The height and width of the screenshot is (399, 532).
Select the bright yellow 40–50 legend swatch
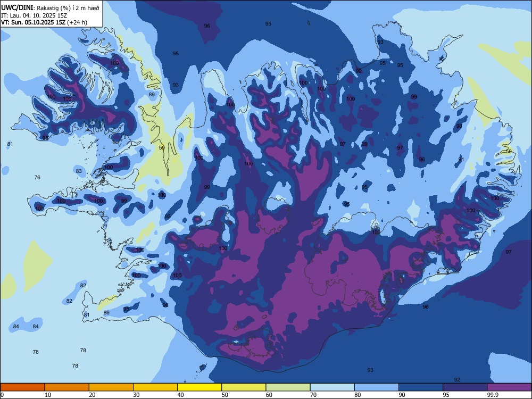point(199,387)
